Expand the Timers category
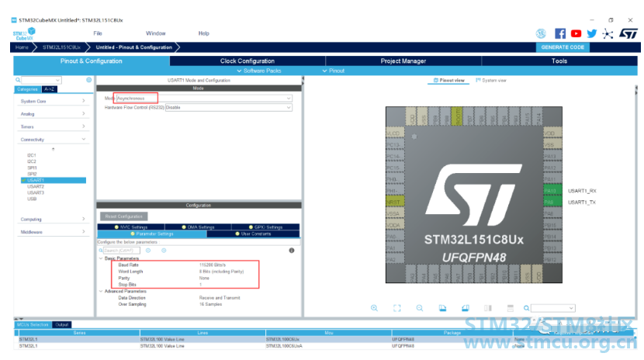The height and width of the screenshot is (360, 644). tap(53, 126)
